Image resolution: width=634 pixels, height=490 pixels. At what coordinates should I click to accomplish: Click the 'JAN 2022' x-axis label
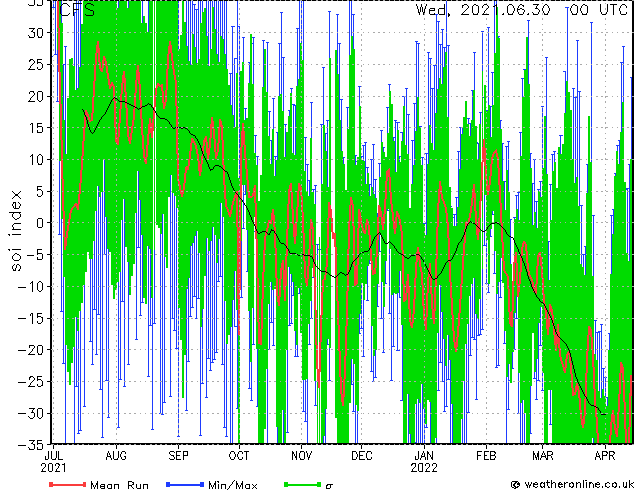click(x=424, y=462)
